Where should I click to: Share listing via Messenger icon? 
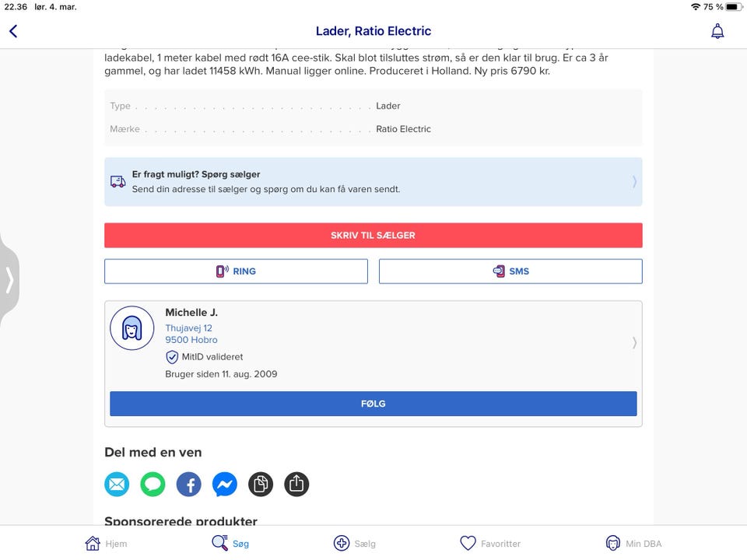pyautogui.click(x=224, y=485)
